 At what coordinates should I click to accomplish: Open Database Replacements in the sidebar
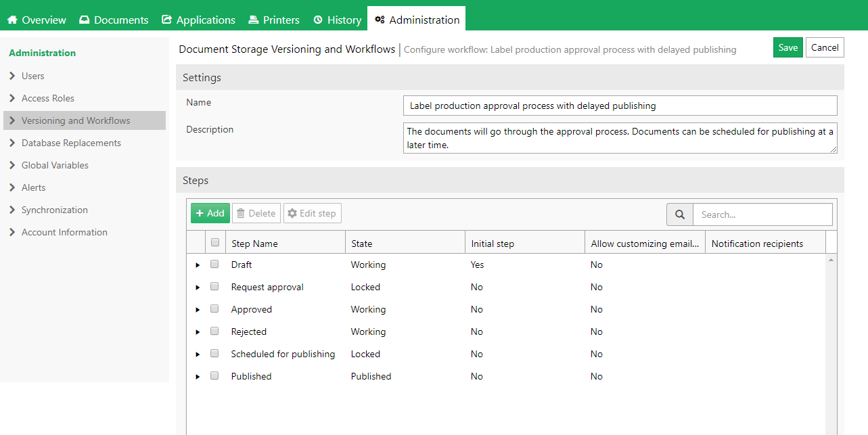85,143
